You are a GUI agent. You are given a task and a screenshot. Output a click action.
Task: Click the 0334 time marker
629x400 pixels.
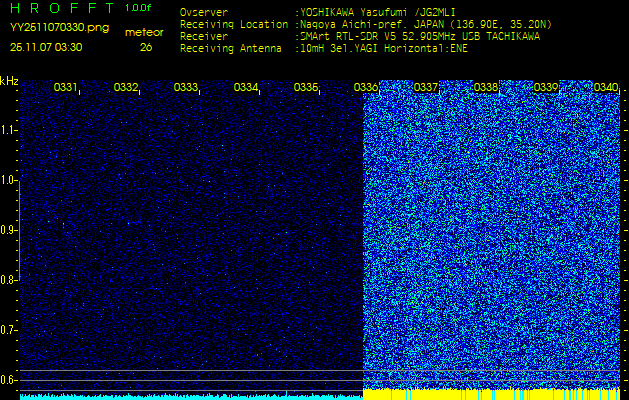(246, 87)
